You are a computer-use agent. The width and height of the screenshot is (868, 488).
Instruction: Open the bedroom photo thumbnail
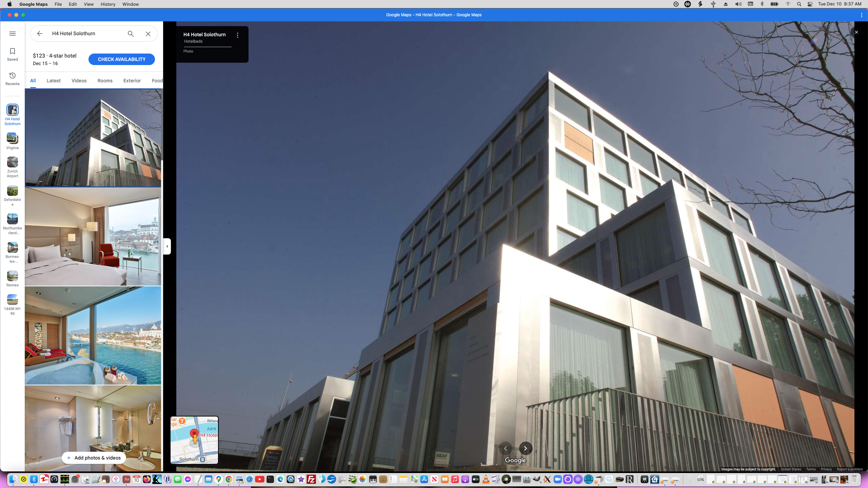click(93, 236)
